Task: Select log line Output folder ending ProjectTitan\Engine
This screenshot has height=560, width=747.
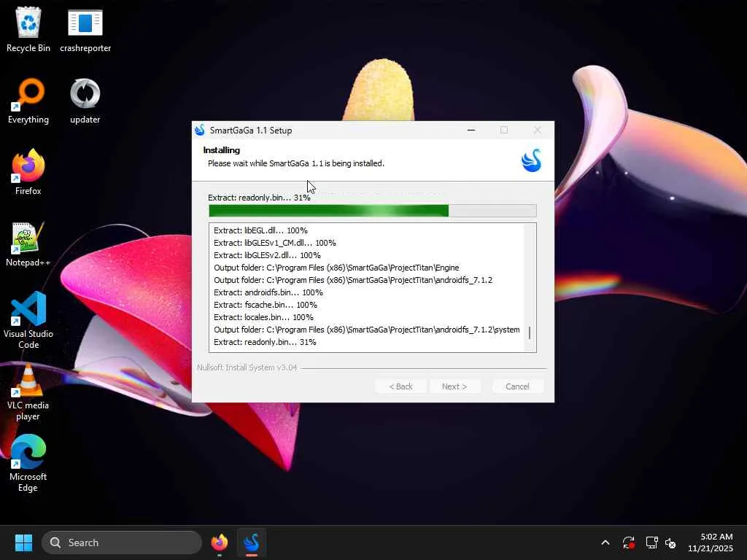Action: [x=336, y=268]
